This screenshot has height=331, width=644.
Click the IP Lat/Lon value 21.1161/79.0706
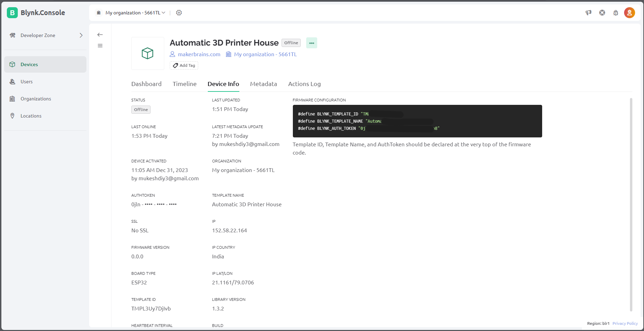point(233,282)
